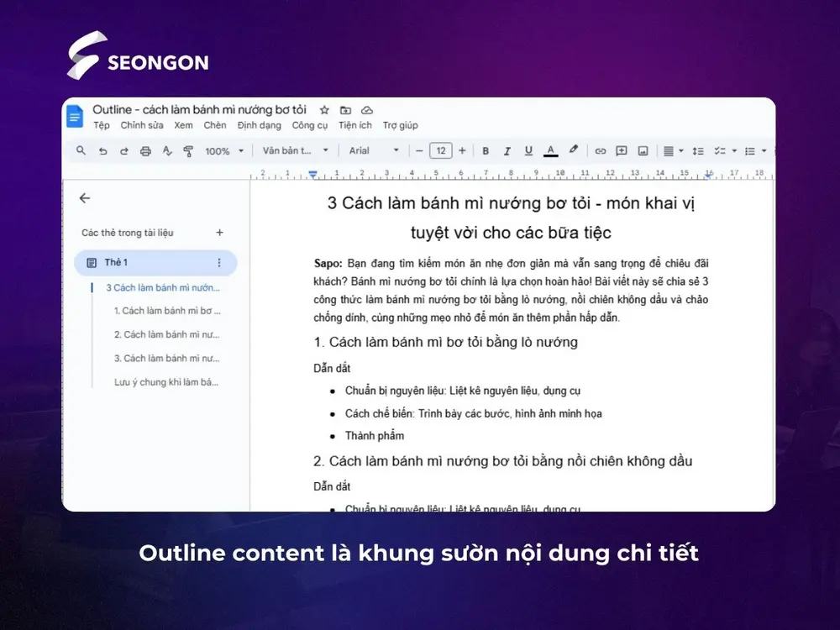840x630 pixels.
Task: Click the document title Outline - cách làm bánh mì
Action: pos(199,110)
